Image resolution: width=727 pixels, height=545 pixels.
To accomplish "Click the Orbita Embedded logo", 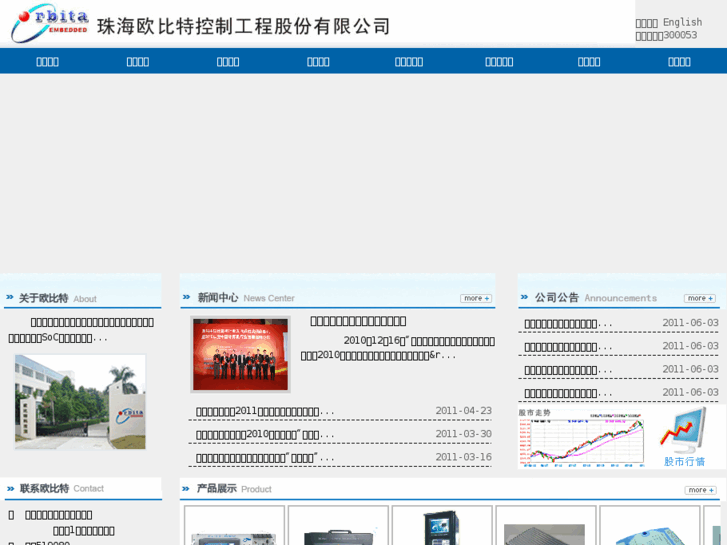I will (50, 24).
